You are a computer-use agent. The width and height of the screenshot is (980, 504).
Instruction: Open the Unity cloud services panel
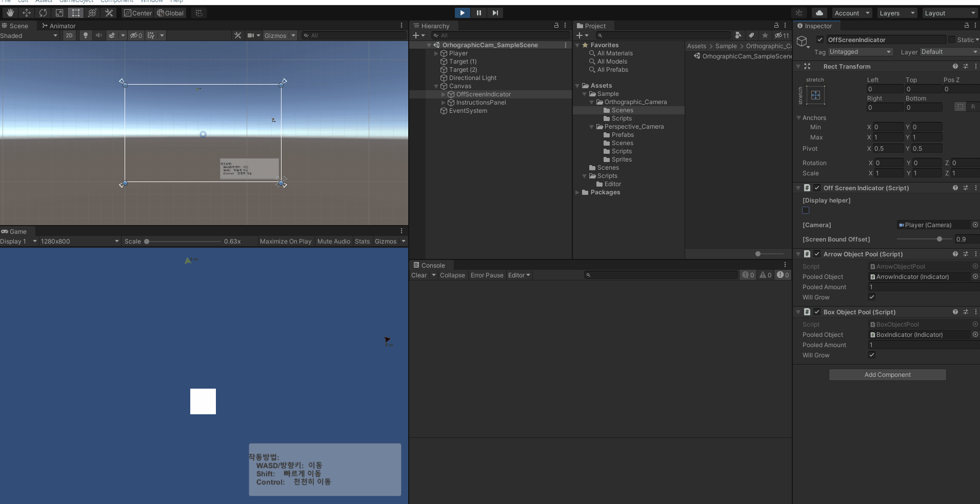pyautogui.click(x=819, y=13)
